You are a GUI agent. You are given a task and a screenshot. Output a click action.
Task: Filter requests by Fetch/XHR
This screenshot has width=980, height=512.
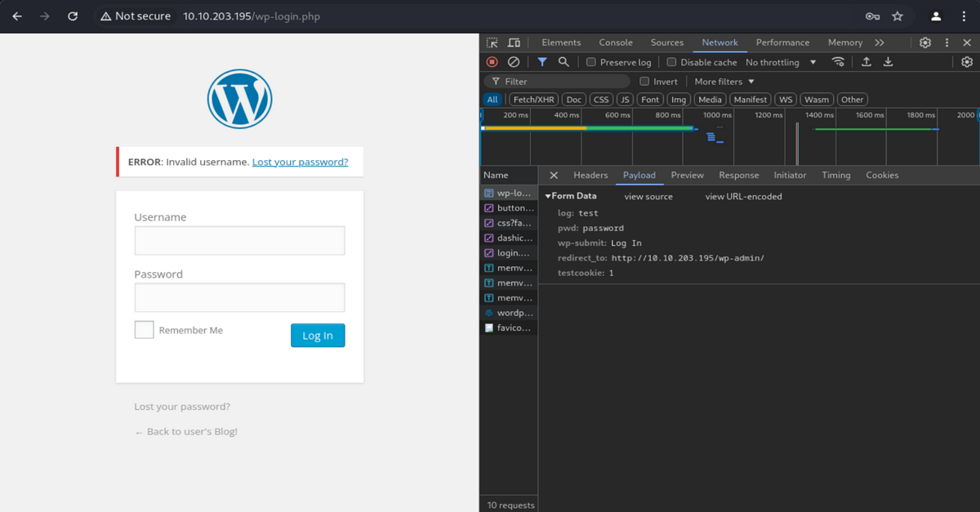click(x=534, y=100)
